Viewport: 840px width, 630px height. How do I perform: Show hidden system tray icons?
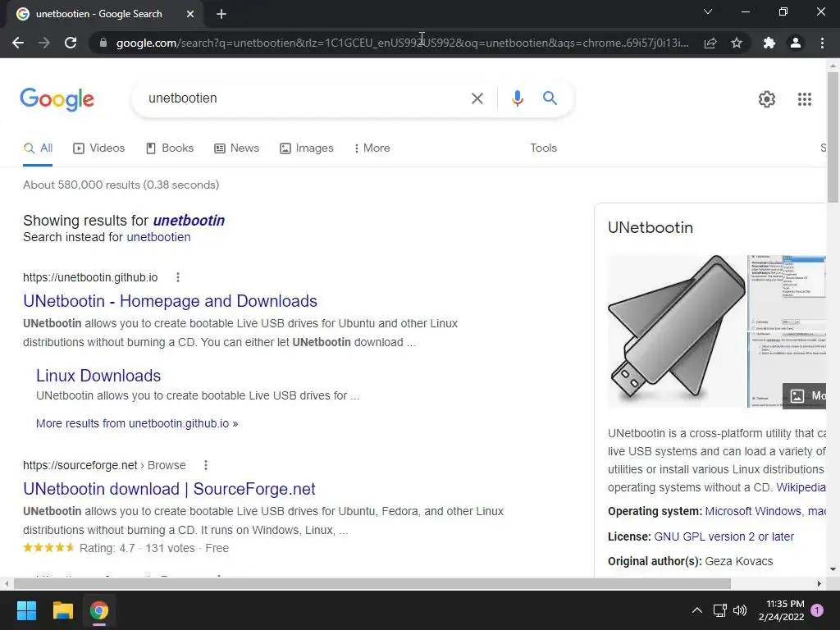(x=697, y=610)
